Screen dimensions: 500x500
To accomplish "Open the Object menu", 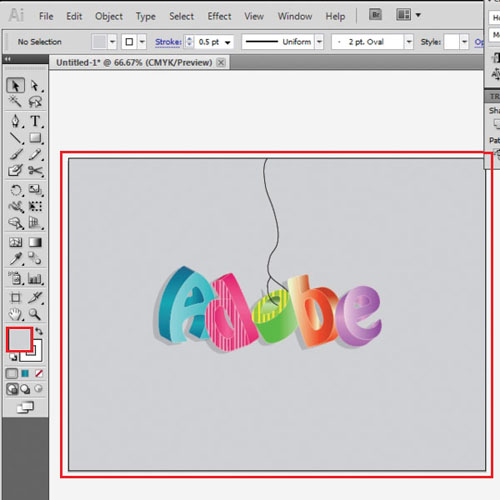I will tap(109, 16).
